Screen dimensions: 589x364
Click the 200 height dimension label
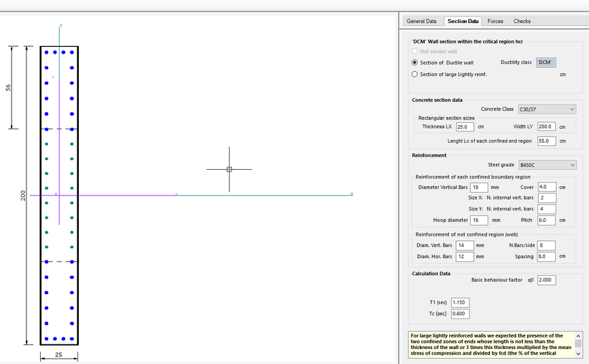point(23,196)
